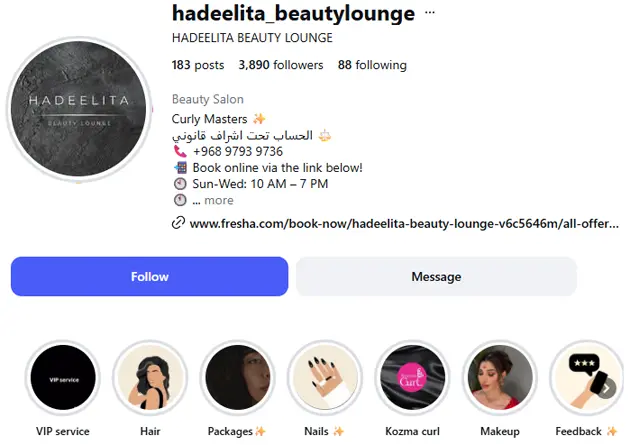Click the Beauty Salon category label
This screenshot has height=445, width=630.
pyautogui.click(x=208, y=99)
